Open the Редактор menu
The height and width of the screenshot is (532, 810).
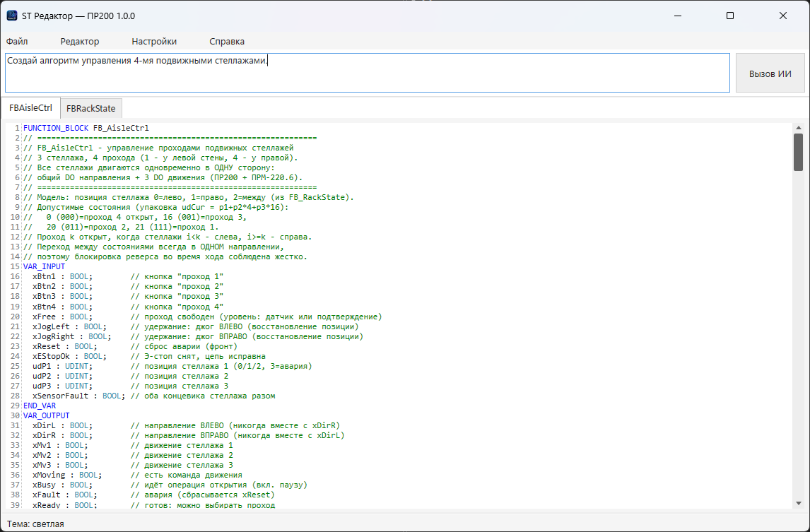80,41
